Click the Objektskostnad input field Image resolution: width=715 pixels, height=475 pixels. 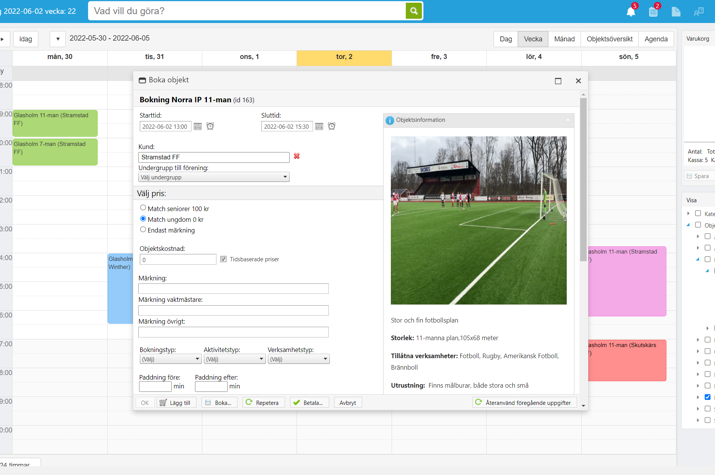[x=178, y=259]
